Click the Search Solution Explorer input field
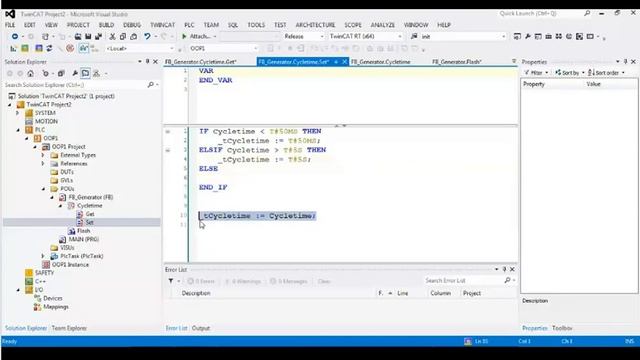Viewport: 640px width, 360px height. click(x=76, y=84)
